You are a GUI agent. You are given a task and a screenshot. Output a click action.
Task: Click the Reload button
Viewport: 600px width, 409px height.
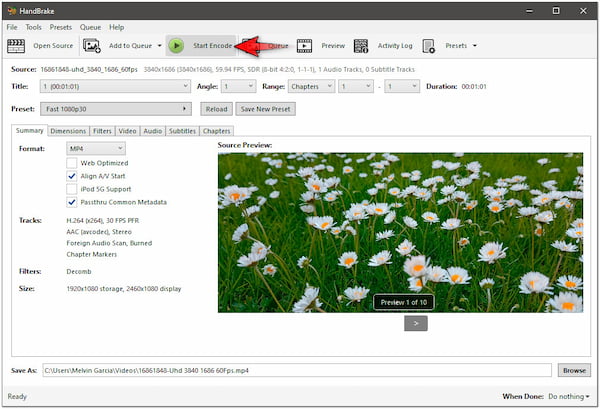(217, 109)
